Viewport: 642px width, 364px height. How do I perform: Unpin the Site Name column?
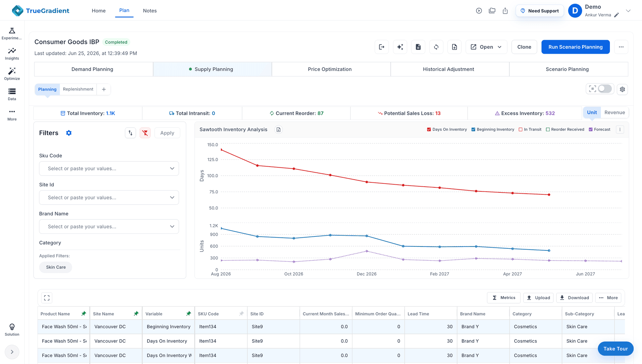pyautogui.click(x=136, y=314)
